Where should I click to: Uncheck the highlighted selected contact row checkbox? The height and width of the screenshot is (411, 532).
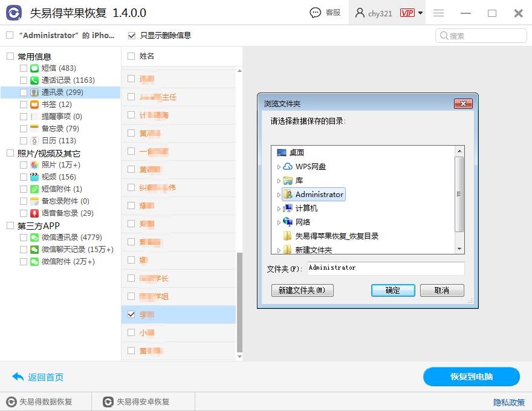tap(131, 314)
